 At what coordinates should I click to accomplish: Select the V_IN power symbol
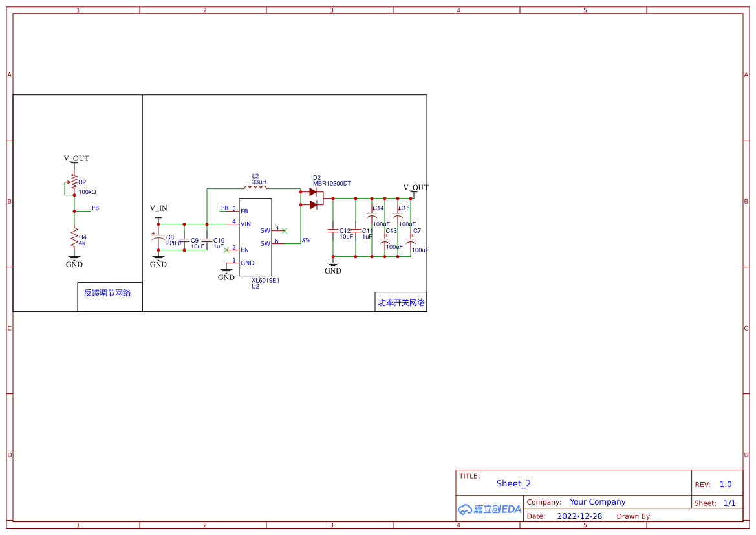pyautogui.click(x=158, y=209)
